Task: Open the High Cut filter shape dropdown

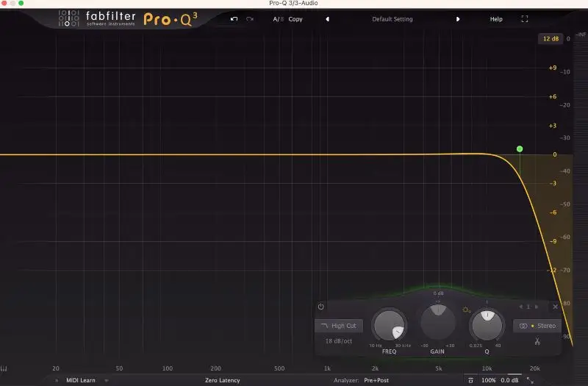Action: [x=338, y=326]
